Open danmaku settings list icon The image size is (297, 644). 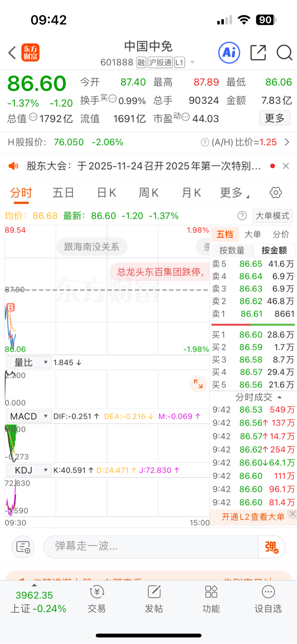point(23,547)
